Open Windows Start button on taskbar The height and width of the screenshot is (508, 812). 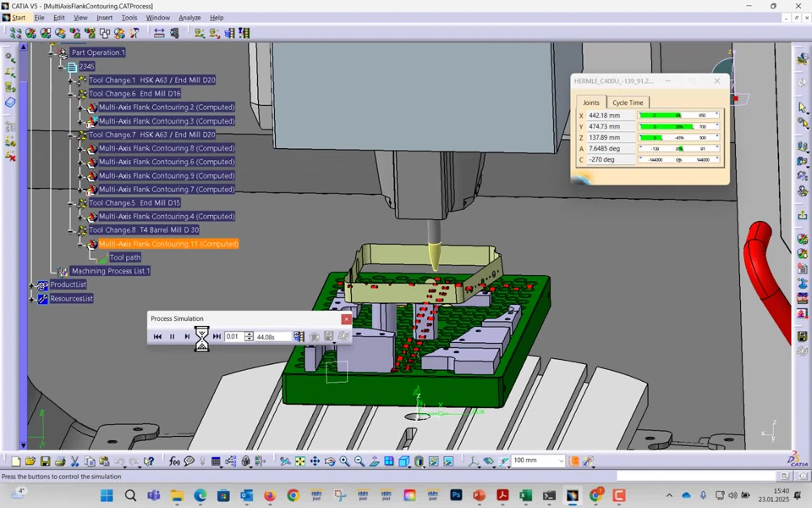[107, 495]
